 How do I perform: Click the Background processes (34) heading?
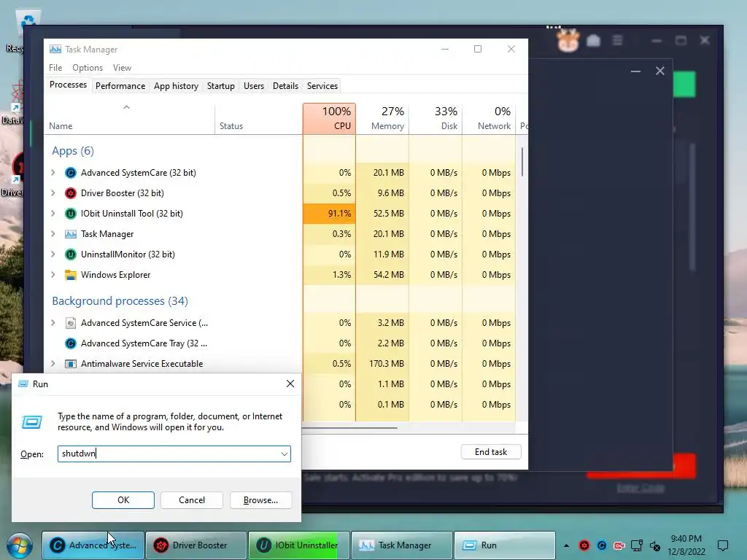[120, 301]
